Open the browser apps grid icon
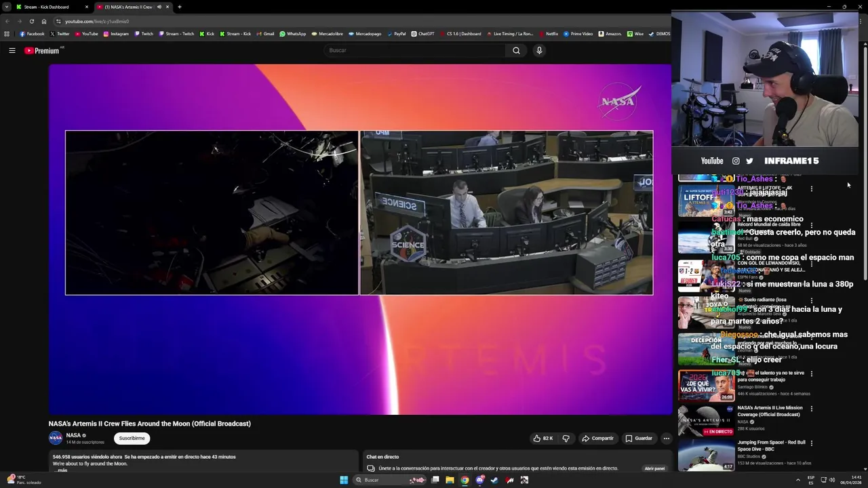 click(7, 34)
